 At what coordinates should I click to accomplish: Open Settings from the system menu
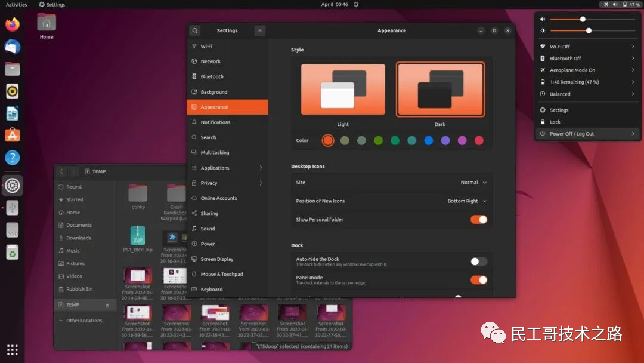tap(588, 110)
